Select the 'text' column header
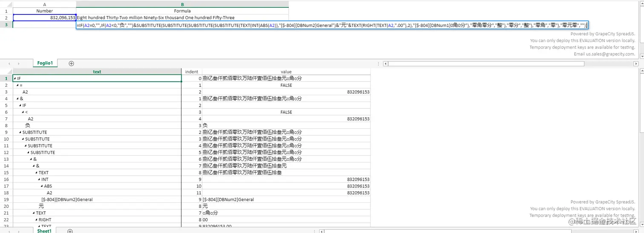Screen dimensions: 644x233 point(97,72)
